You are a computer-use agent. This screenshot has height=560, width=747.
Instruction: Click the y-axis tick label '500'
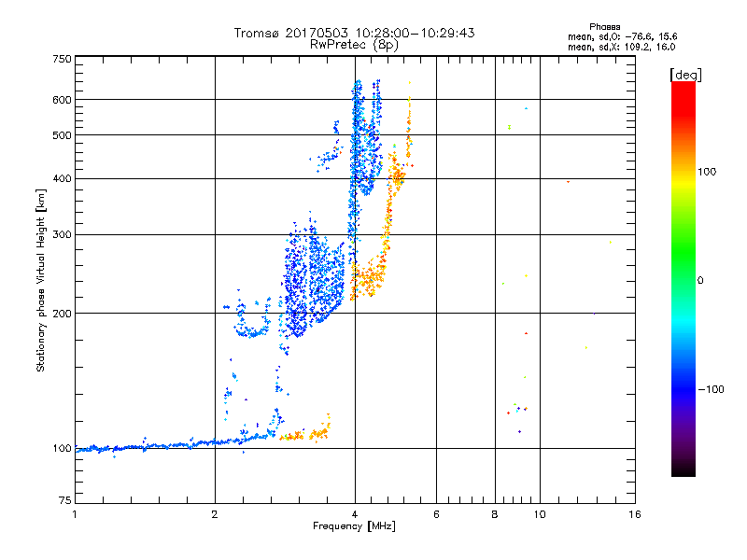pos(63,135)
